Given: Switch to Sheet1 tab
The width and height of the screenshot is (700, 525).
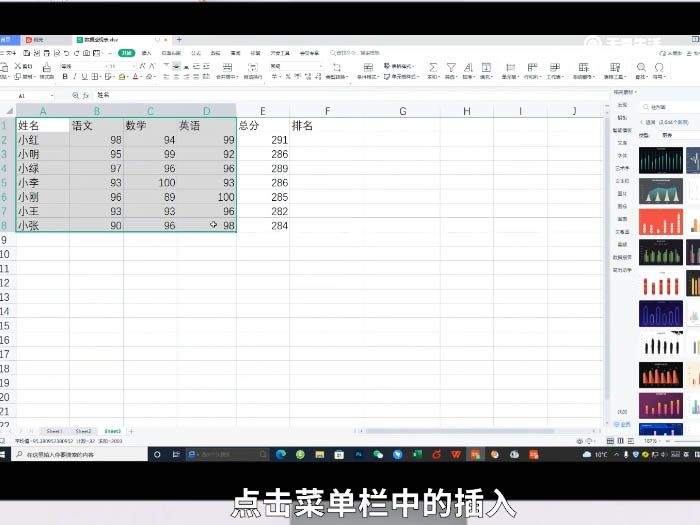Looking at the screenshot, I should tap(54, 431).
